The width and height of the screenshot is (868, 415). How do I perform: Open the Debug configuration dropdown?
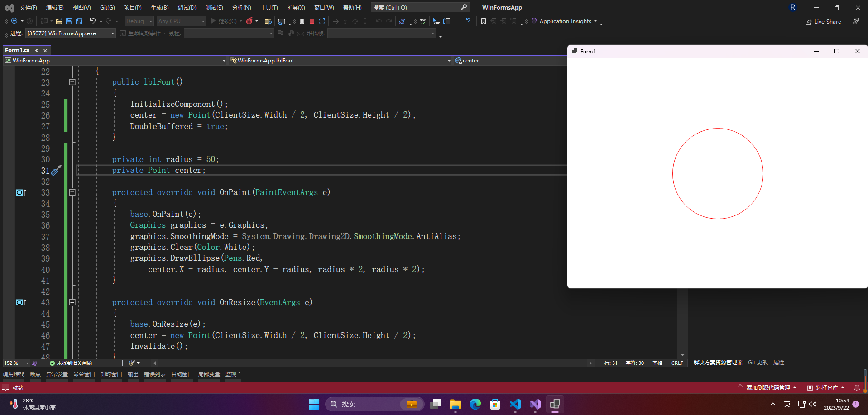[139, 21]
